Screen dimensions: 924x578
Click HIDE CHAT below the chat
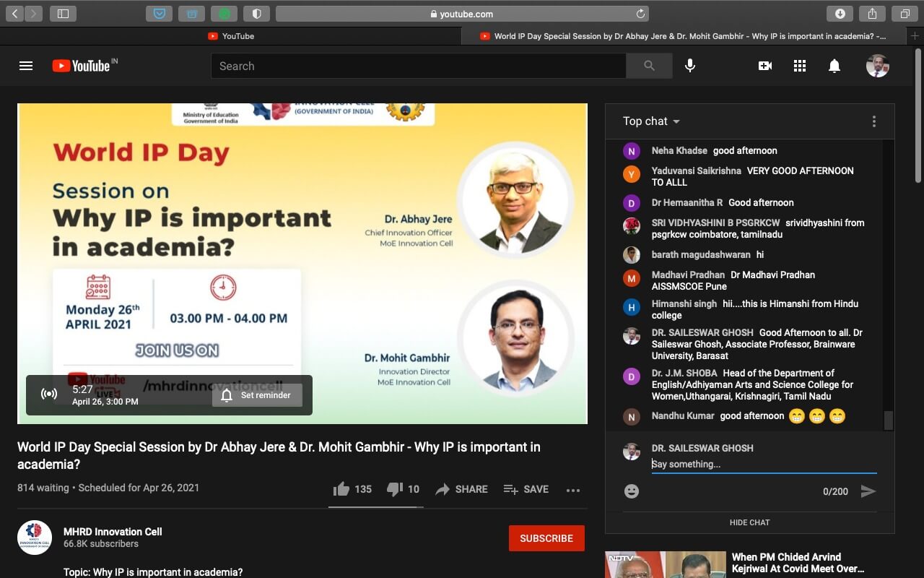pyautogui.click(x=749, y=522)
